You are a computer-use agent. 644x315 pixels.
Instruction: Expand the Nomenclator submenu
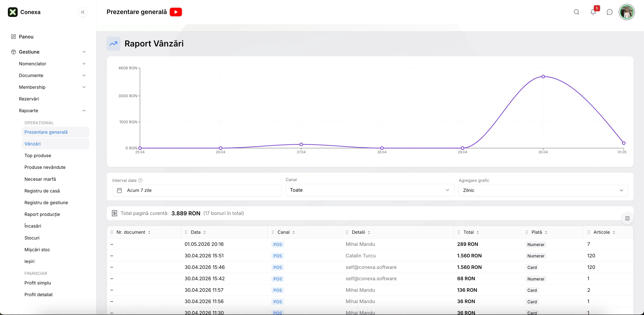pos(84,64)
